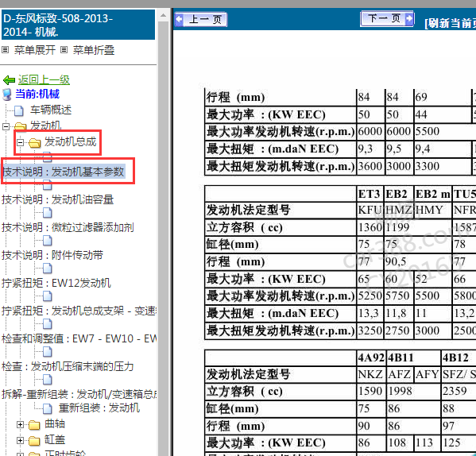Screen dimensions: 476x456
Task: Open 检查：发动机压缩末端的压力
Action: 68,366
